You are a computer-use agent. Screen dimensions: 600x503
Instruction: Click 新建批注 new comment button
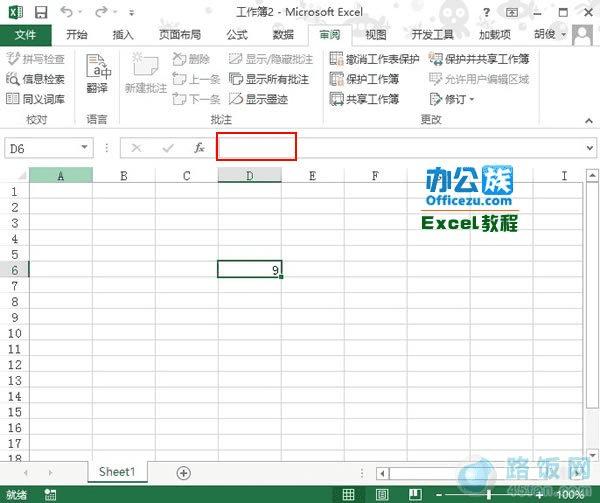point(146,74)
